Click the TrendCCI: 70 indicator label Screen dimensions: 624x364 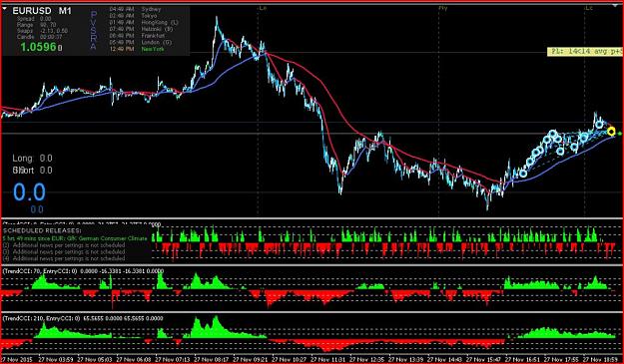83,271
